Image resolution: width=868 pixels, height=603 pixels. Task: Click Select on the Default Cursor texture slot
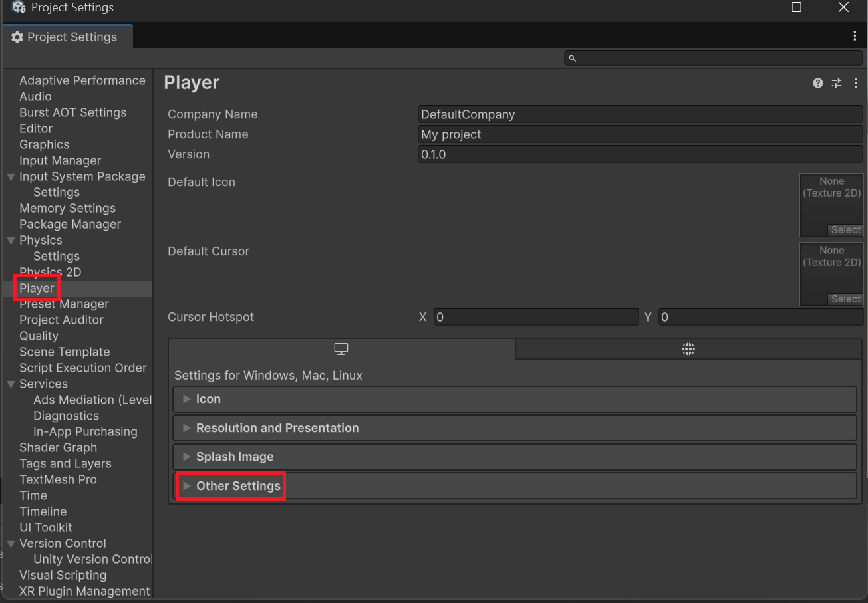pos(845,299)
